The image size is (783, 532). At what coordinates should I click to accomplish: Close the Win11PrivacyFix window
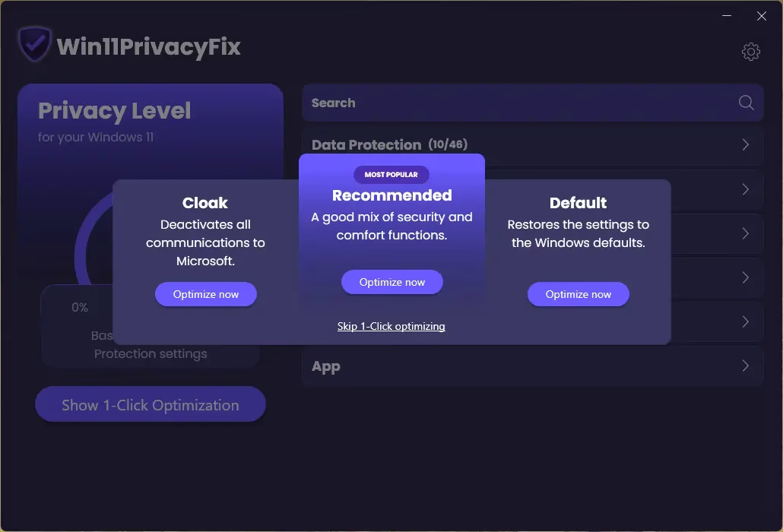click(x=761, y=16)
